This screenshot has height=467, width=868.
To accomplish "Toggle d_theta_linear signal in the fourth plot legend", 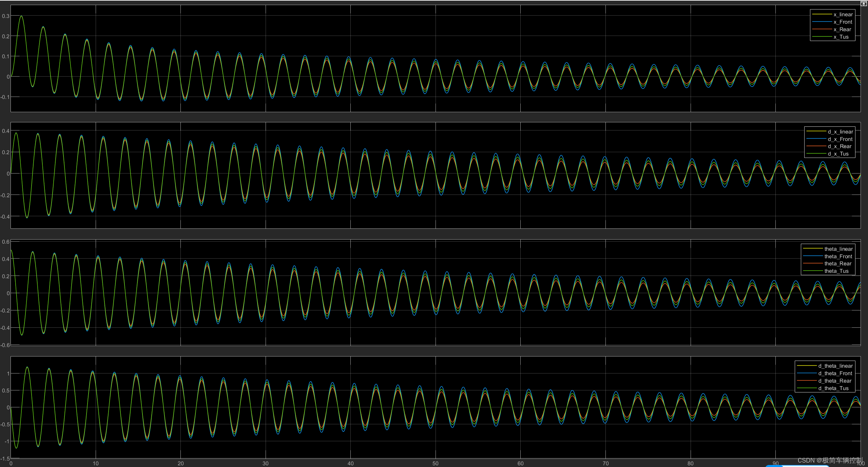I will coord(825,366).
